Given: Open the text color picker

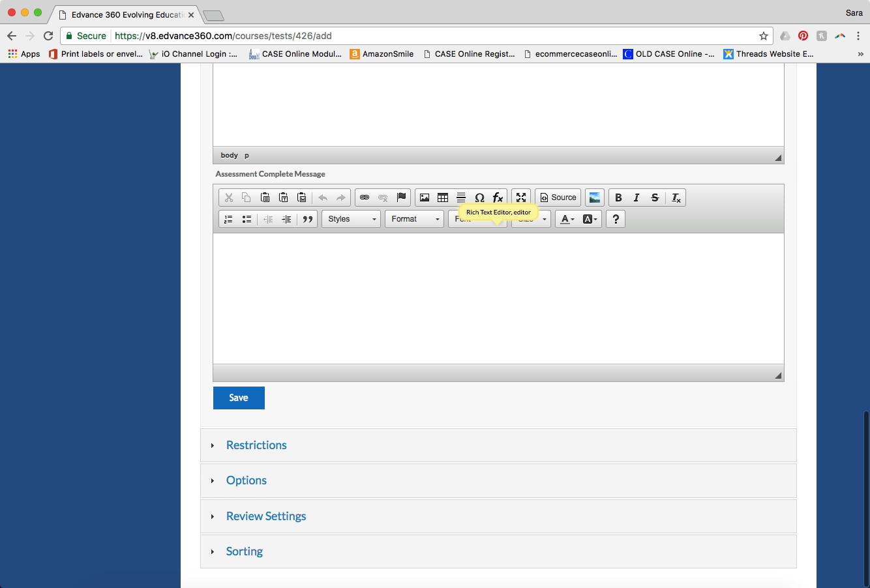Looking at the screenshot, I should tap(567, 219).
